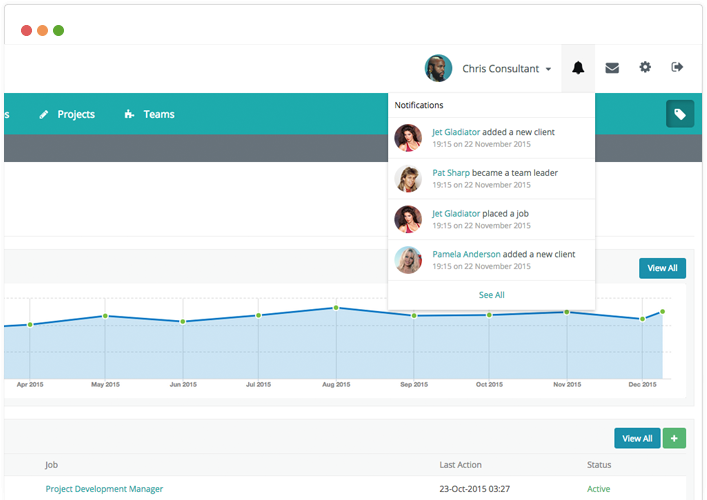Click View All button above the chart
The width and height of the screenshot is (707, 500).
[x=662, y=268]
